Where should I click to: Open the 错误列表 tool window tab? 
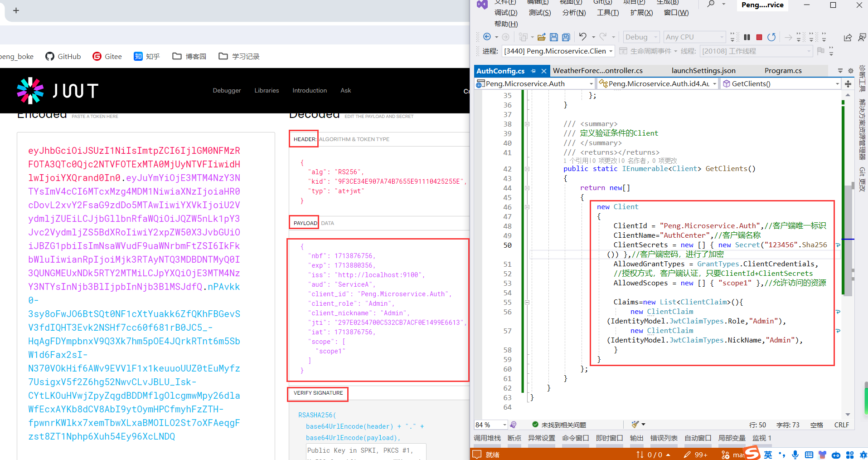[x=664, y=438]
